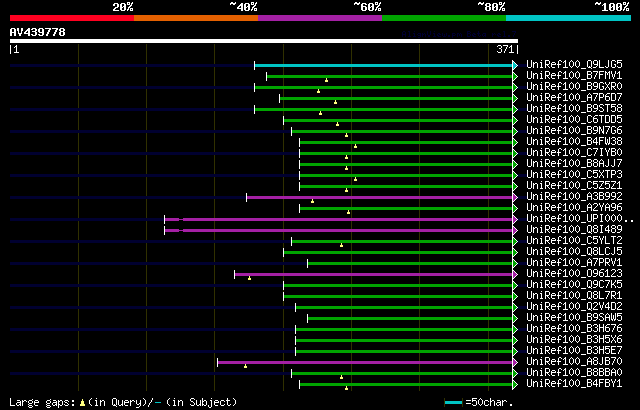
Task: Click the end arrowhead of Q9LJG5 alignment
Action: pos(515,65)
